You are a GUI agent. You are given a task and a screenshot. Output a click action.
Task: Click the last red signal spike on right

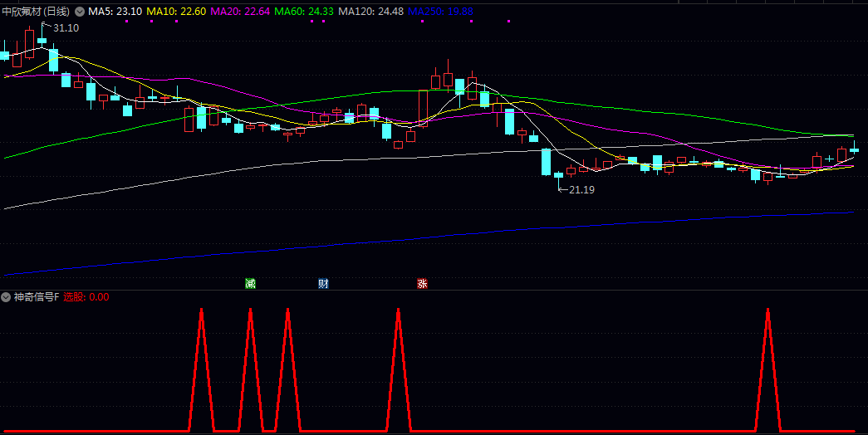tap(767, 310)
